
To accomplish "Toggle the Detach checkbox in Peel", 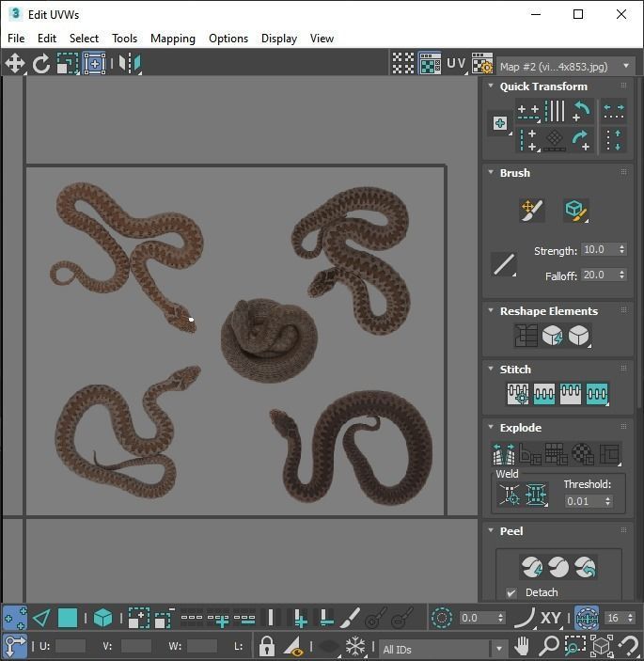I will (511, 592).
